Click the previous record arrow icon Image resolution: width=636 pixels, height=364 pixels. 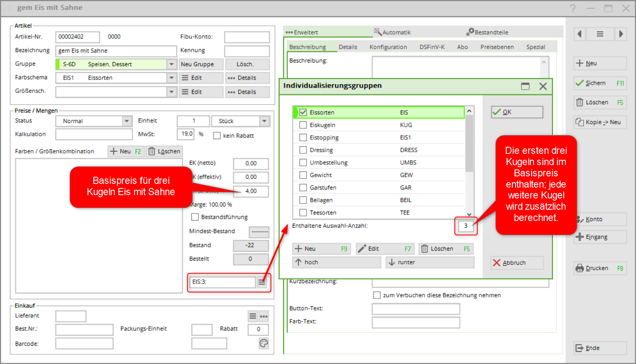point(579,34)
